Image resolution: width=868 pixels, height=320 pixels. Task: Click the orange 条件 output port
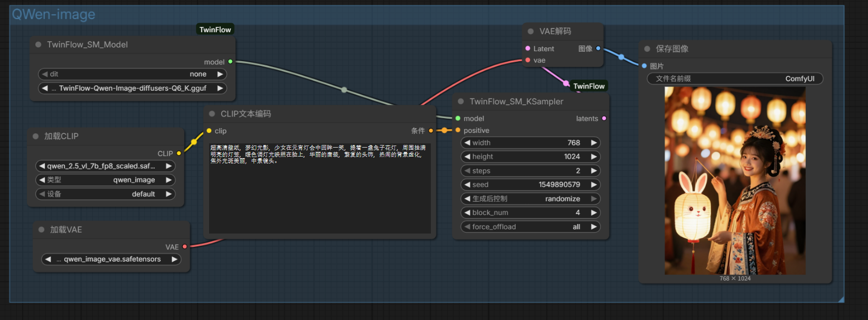point(431,131)
